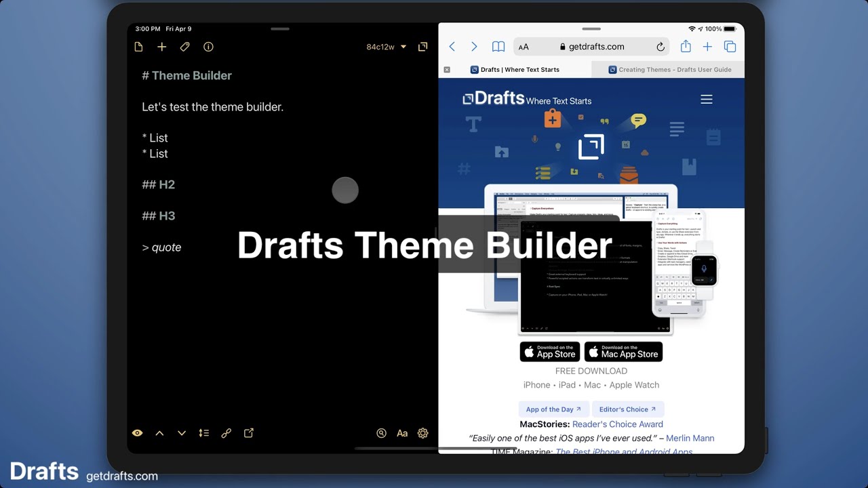Click the ## H3 heading line

pos(159,216)
